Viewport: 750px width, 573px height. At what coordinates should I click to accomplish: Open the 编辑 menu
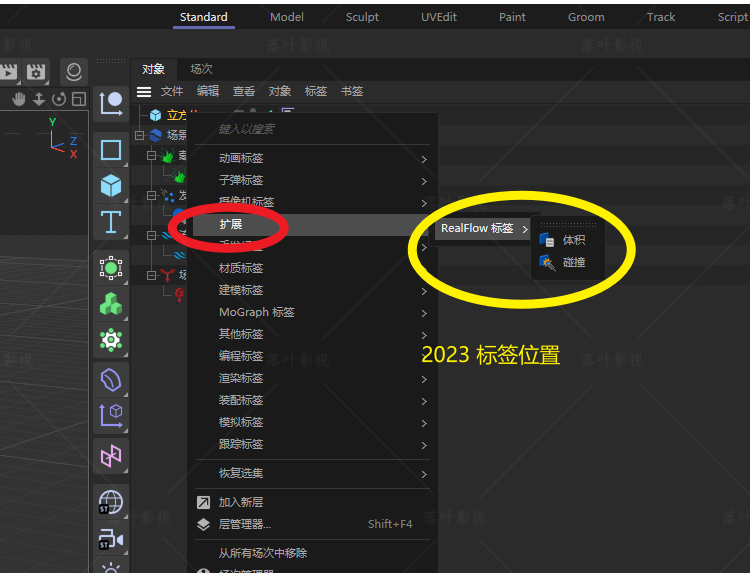pos(208,91)
